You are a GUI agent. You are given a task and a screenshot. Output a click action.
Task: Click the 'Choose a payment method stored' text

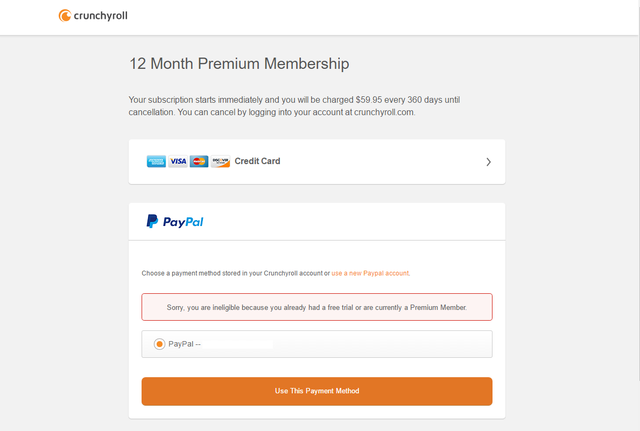pyautogui.click(x=230, y=273)
